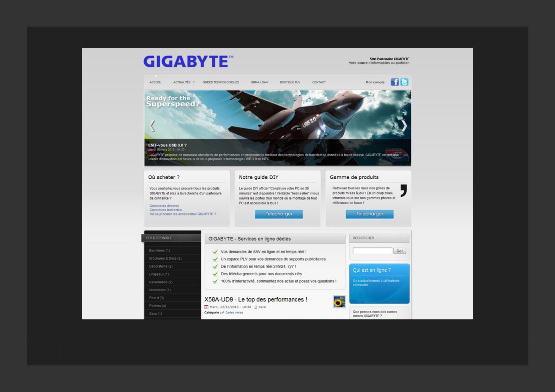Click the calendar icon next to the article date
This screenshot has height=392, width=555.
click(206, 307)
